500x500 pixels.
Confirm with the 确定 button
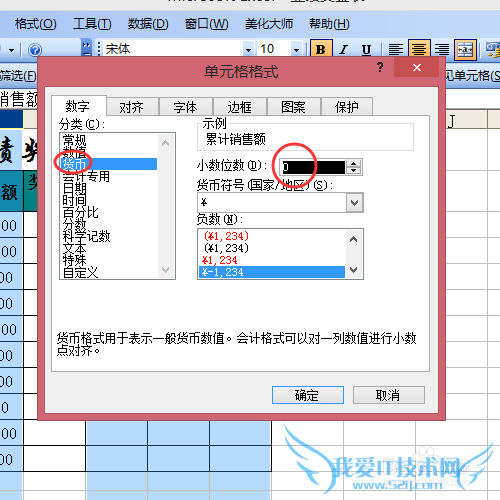point(308,395)
